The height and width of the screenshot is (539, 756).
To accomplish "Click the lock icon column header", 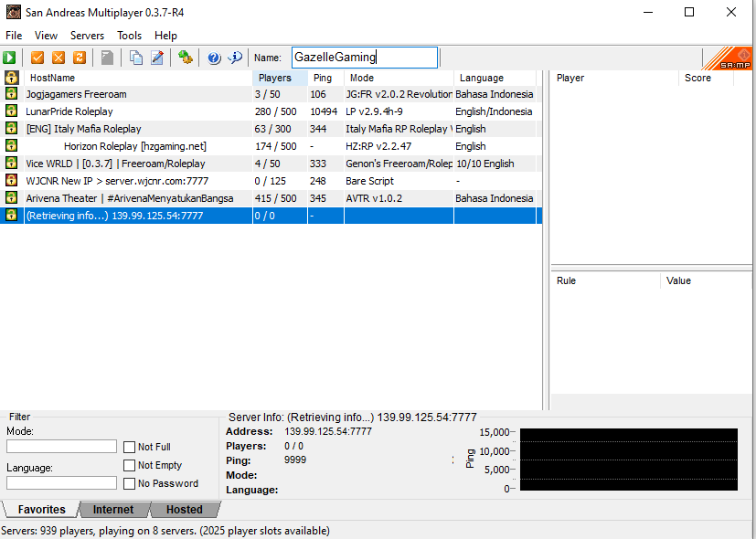I will (x=12, y=78).
